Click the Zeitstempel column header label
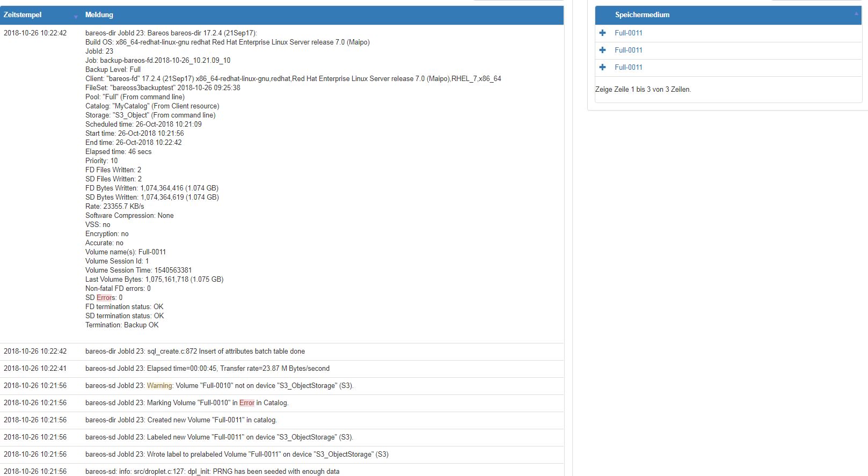This screenshot has height=476, width=868. pyautogui.click(x=23, y=15)
